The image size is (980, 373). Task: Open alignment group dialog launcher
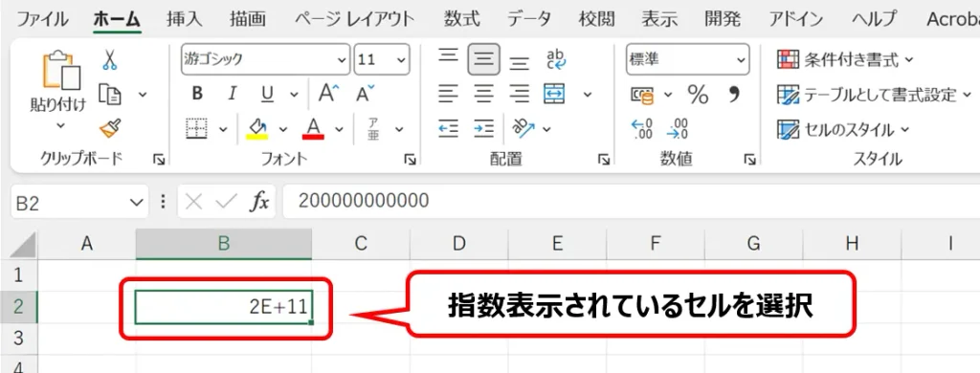tap(604, 160)
